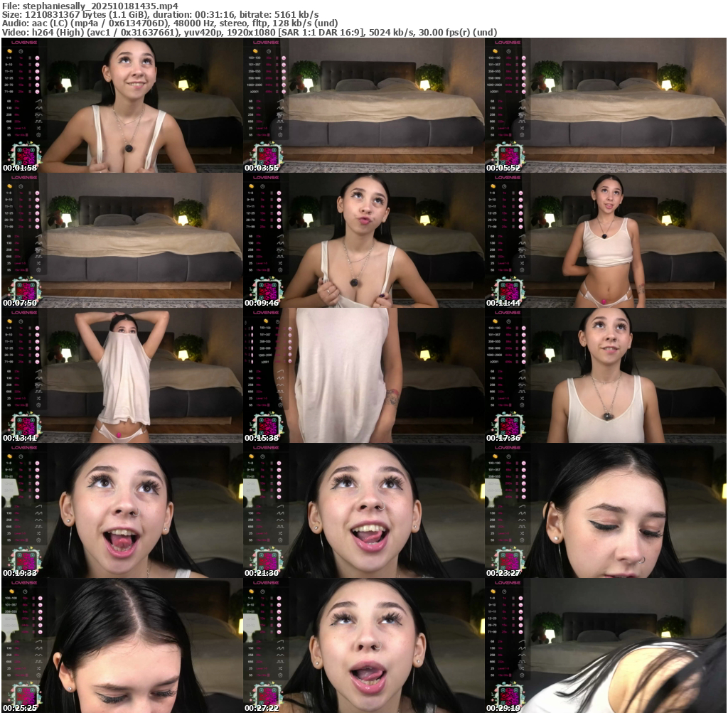
Task: Click the pink widget icon in the 00:03:55 frame
Action: (x=267, y=156)
